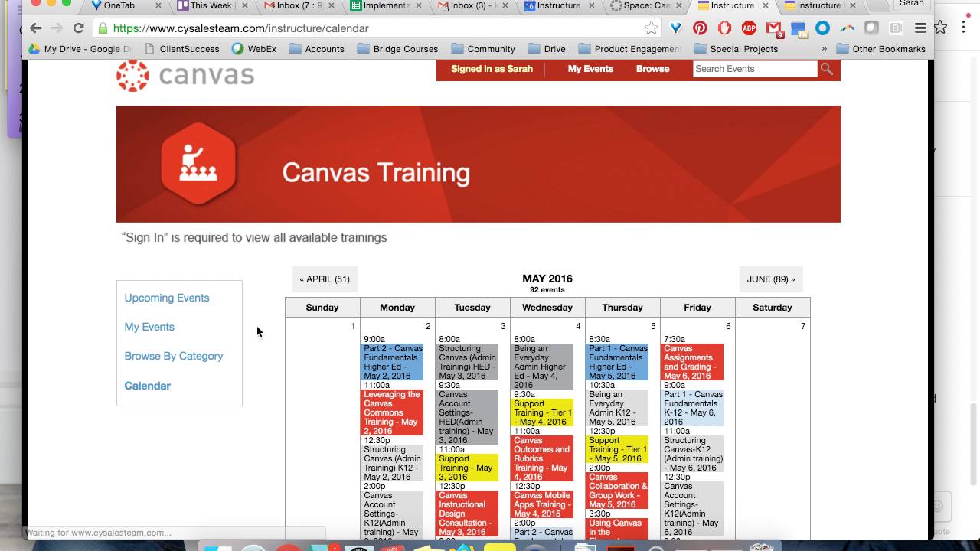Open Canvas Assignments and Grading May 6 event
980x551 pixels.
point(692,362)
